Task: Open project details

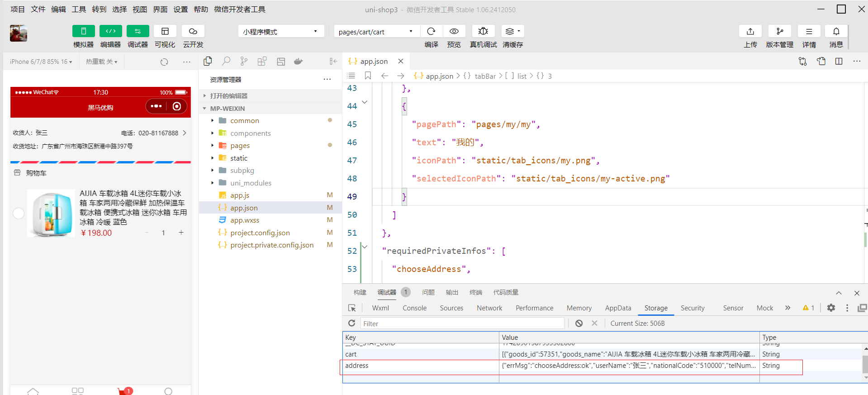Action: pyautogui.click(x=809, y=31)
